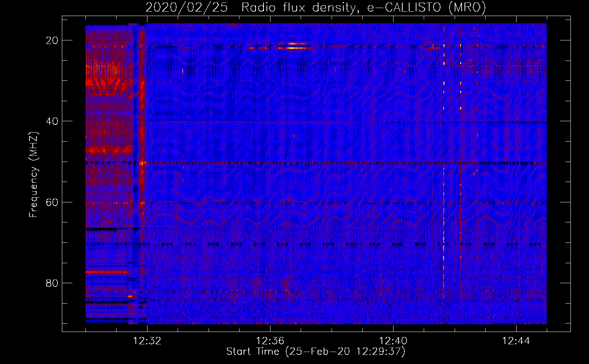Click the 20 MHz frequency tick label
589x364 pixels.
52,40
